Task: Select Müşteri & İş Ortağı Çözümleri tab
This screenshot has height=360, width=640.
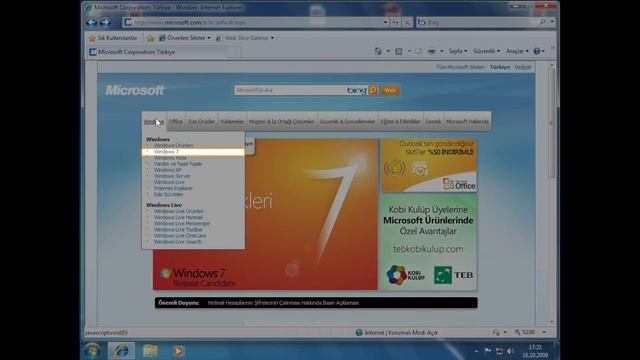Action: click(282, 122)
